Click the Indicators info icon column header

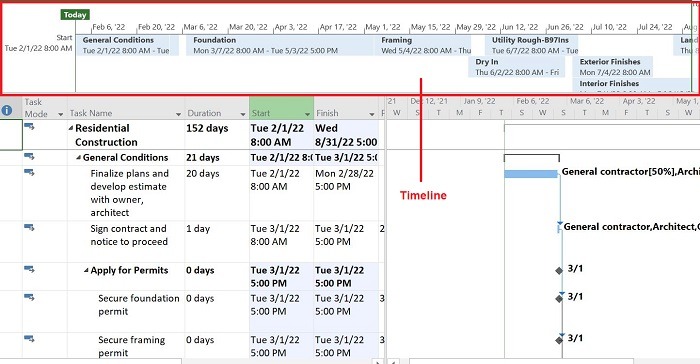7,110
